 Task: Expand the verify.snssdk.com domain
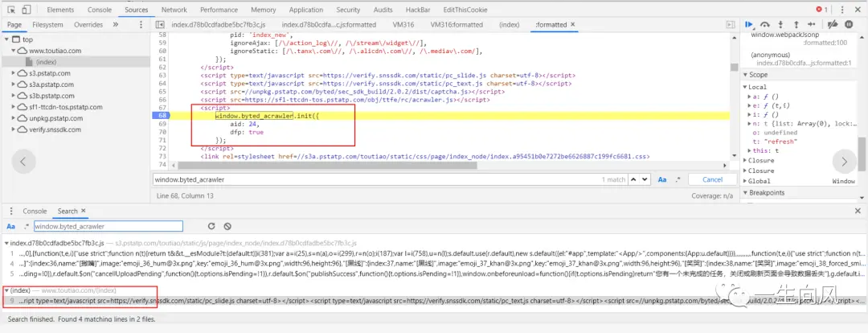click(14, 129)
